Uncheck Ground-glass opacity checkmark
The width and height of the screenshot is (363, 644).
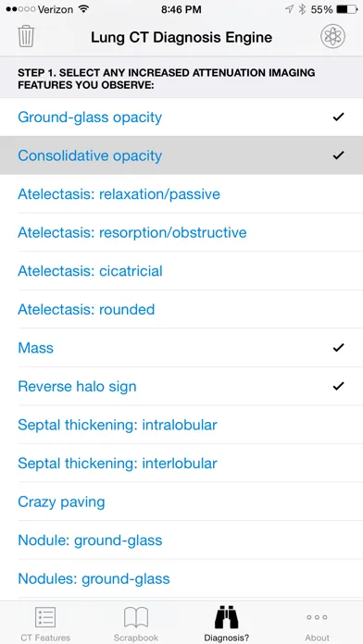click(x=338, y=118)
